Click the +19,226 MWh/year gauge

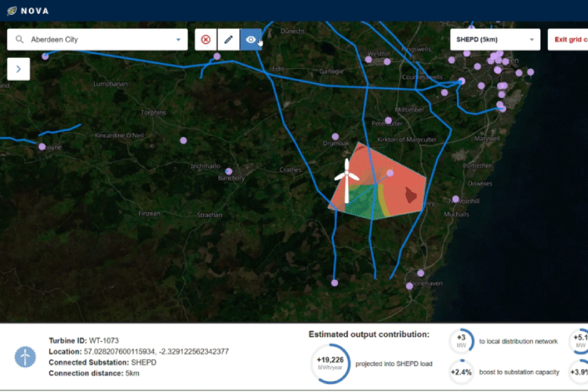tap(330, 363)
